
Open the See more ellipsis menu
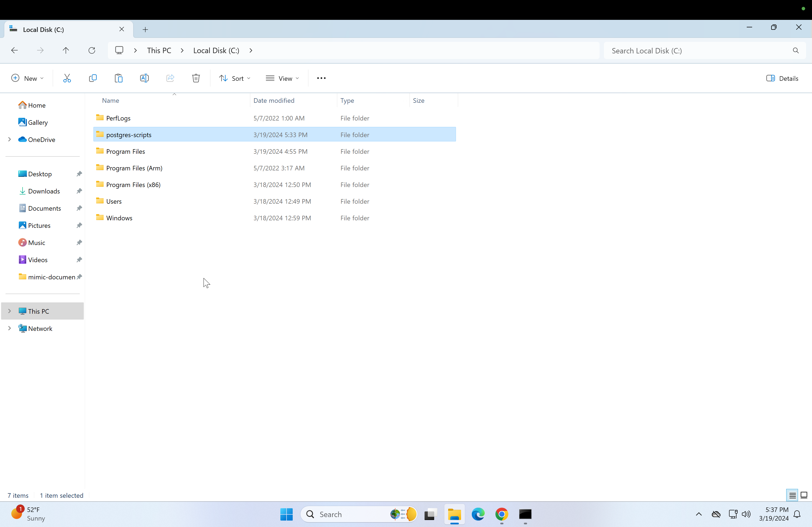(x=321, y=78)
